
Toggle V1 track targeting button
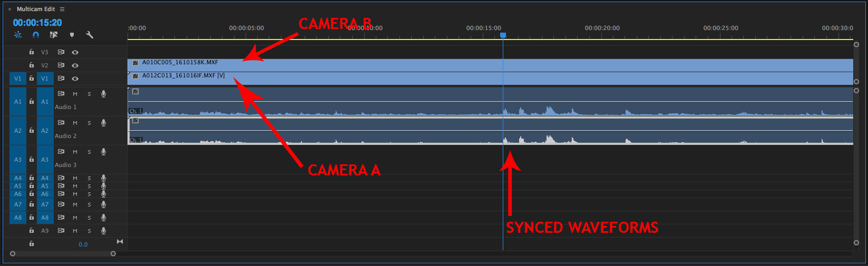coord(45,78)
